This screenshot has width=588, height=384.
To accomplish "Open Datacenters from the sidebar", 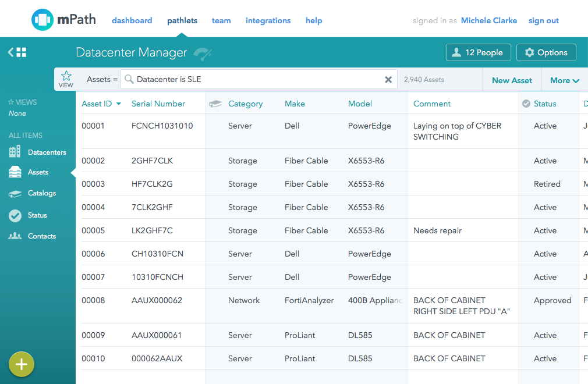I will 46,152.
